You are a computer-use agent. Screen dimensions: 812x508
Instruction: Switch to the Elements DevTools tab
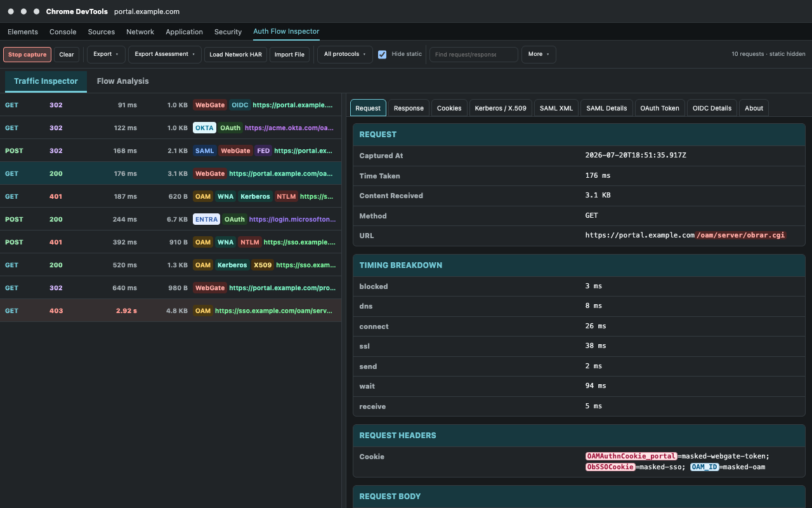pyautogui.click(x=23, y=32)
